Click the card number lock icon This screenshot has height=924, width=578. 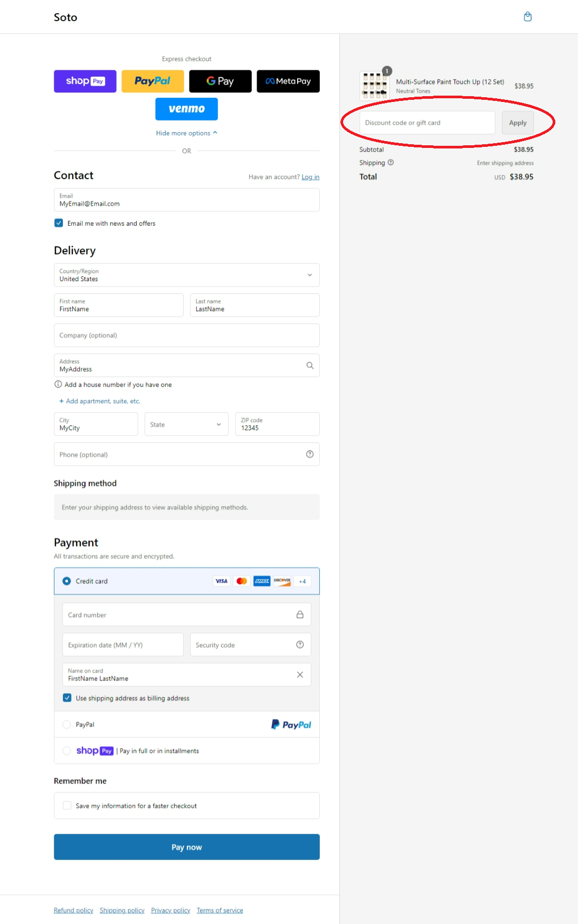click(300, 615)
